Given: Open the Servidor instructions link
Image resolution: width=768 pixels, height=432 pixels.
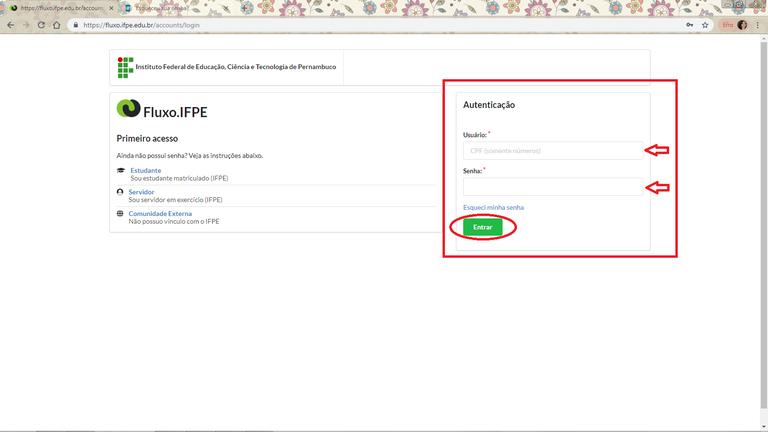Looking at the screenshot, I should click(141, 191).
